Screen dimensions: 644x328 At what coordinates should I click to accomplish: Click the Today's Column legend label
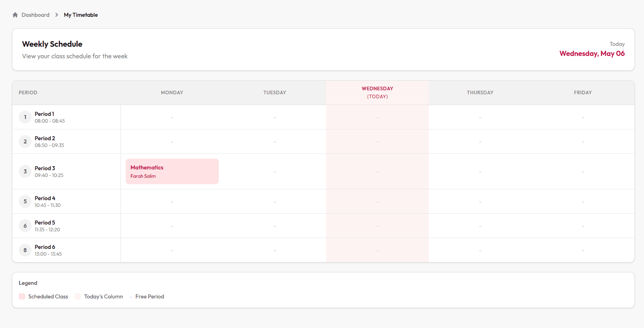(103, 296)
